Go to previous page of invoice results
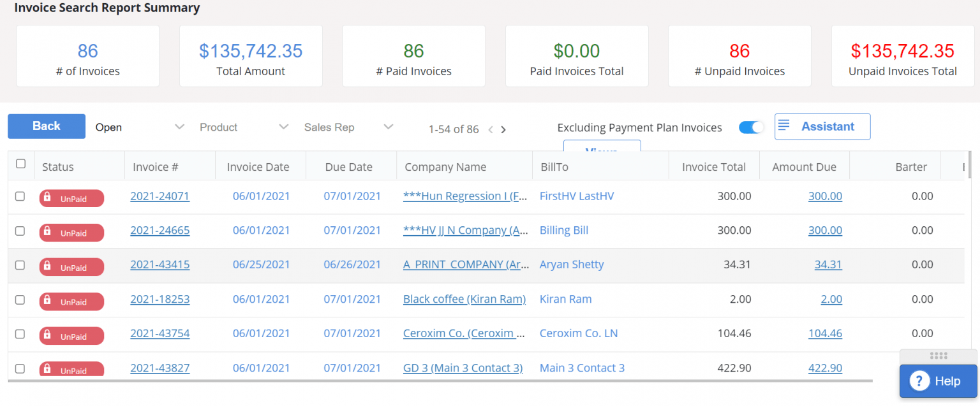 [x=490, y=130]
